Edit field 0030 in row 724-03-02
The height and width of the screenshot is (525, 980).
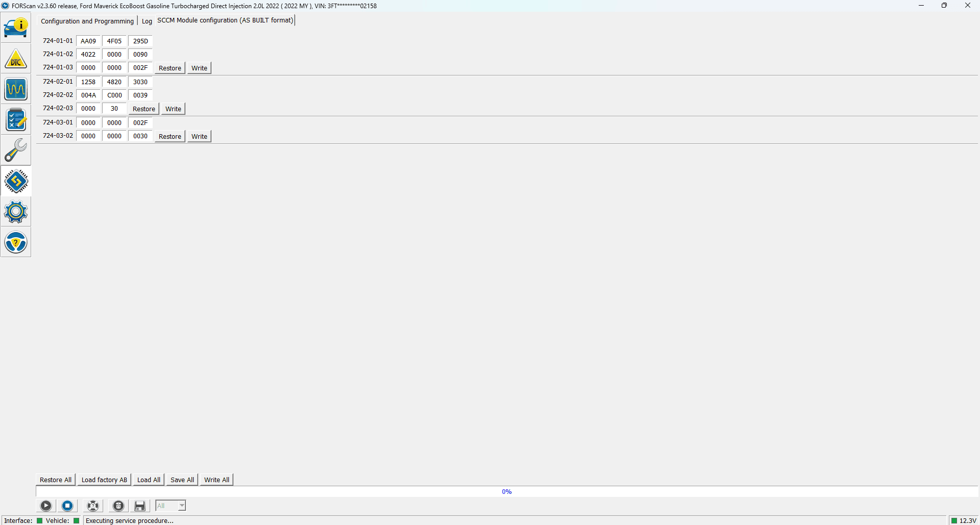pos(140,136)
